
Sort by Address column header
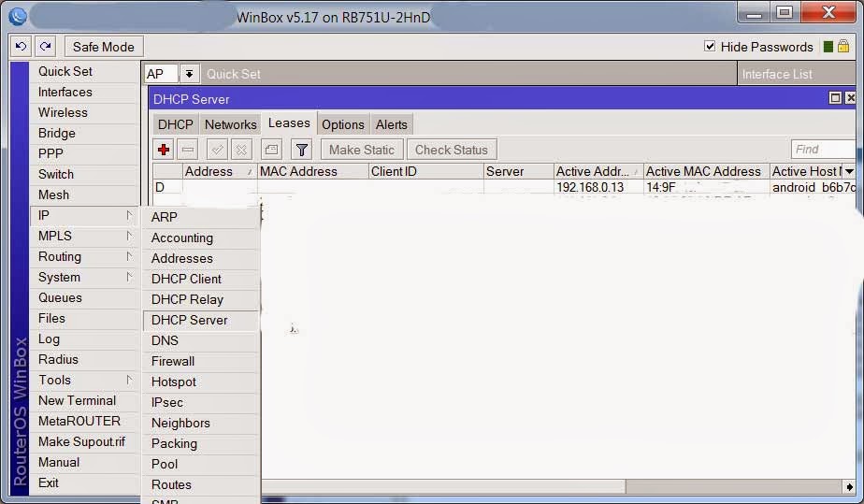coord(220,171)
